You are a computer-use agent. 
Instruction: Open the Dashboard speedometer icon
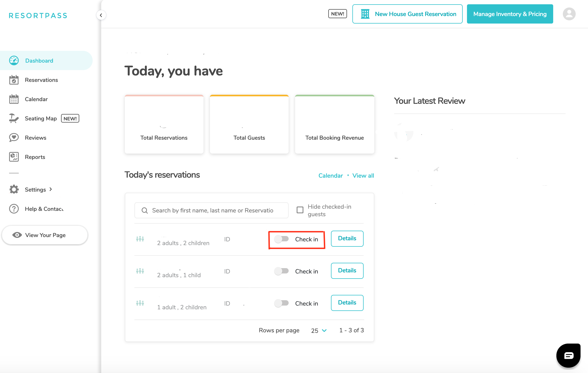click(14, 60)
